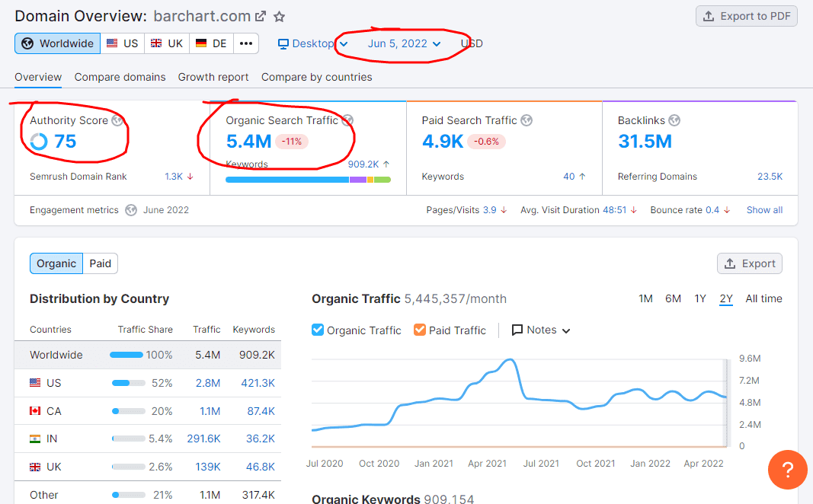
Task: Click the Canada flag icon in table
Action: pyautogui.click(x=35, y=411)
